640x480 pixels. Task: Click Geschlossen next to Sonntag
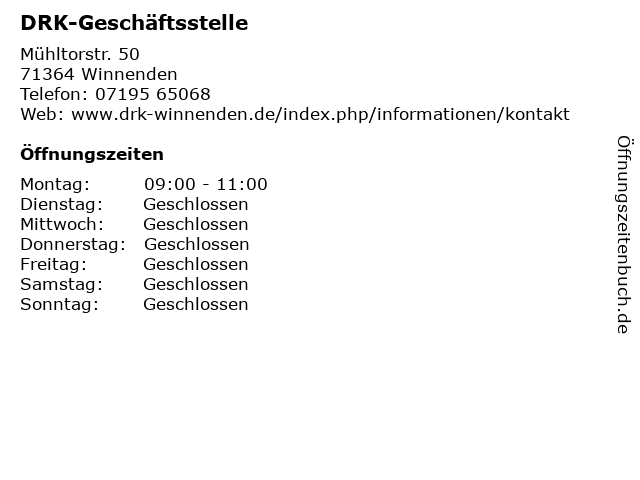coord(196,304)
